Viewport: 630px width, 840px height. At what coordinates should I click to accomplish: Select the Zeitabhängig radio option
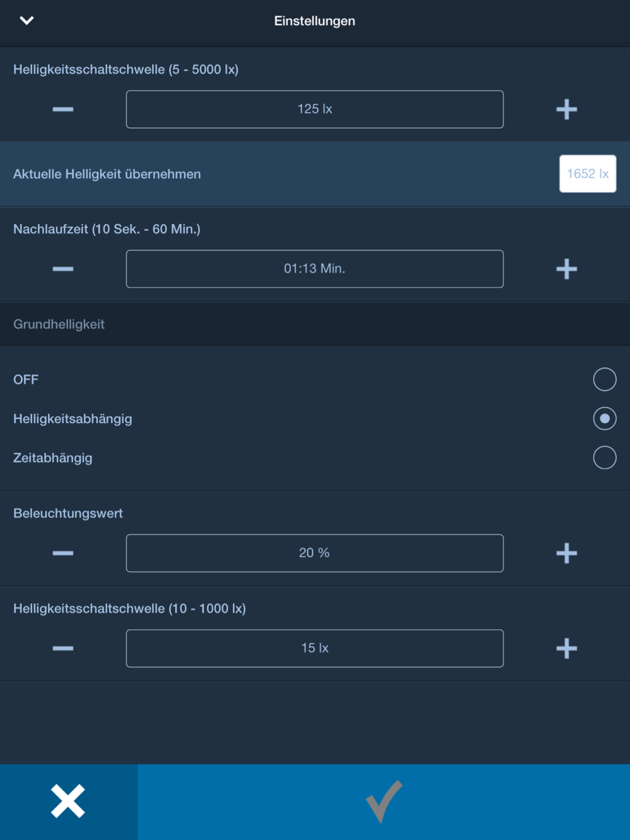[x=604, y=457]
